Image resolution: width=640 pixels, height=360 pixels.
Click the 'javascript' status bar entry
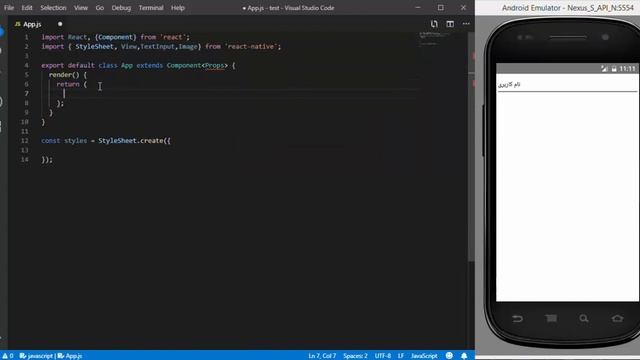pos(37,356)
